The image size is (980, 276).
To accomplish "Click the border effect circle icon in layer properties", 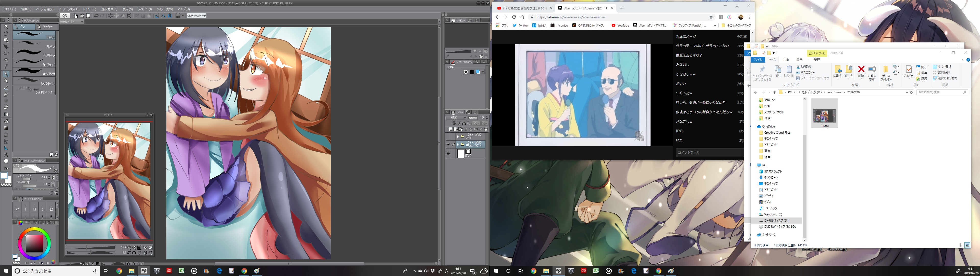I will coord(466,72).
